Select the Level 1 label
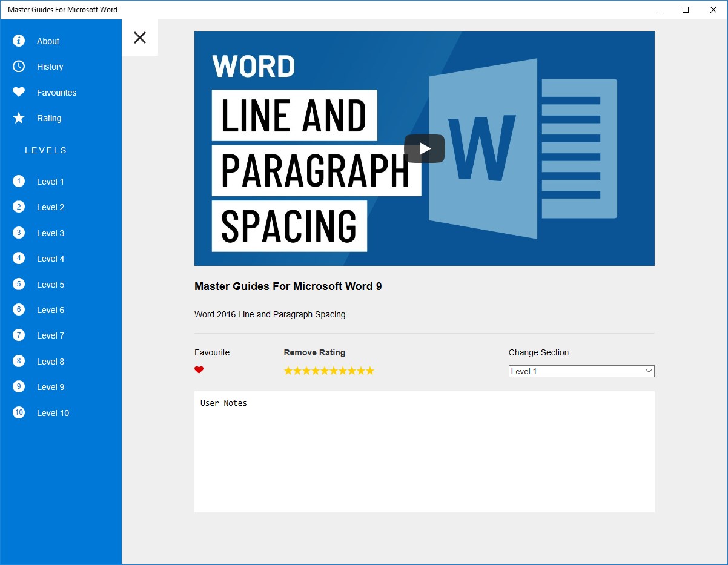 click(x=50, y=182)
